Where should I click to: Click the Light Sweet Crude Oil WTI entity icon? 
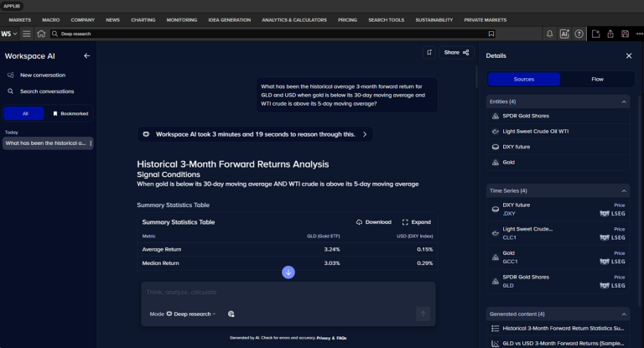(496, 132)
